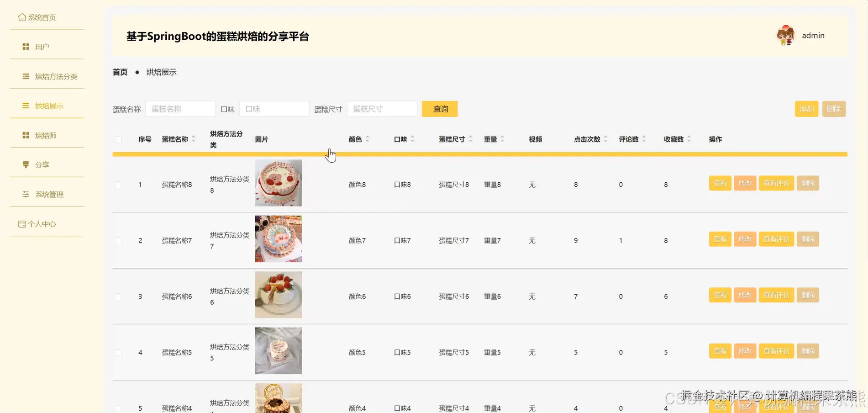Viewport: 868px width, 413px height.
Task: Click 查看 for the 蛋糕名称8 row
Action: pyautogui.click(x=720, y=183)
